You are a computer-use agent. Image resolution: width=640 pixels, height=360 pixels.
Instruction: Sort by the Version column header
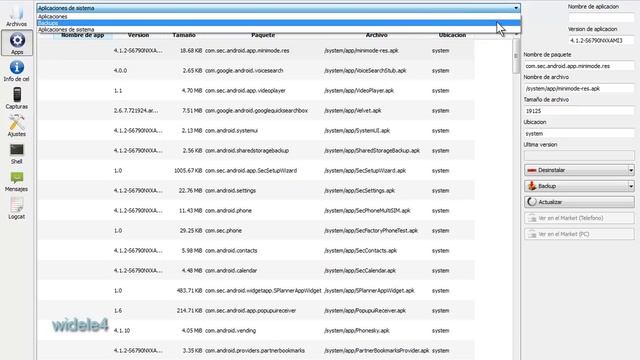click(x=138, y=35)
